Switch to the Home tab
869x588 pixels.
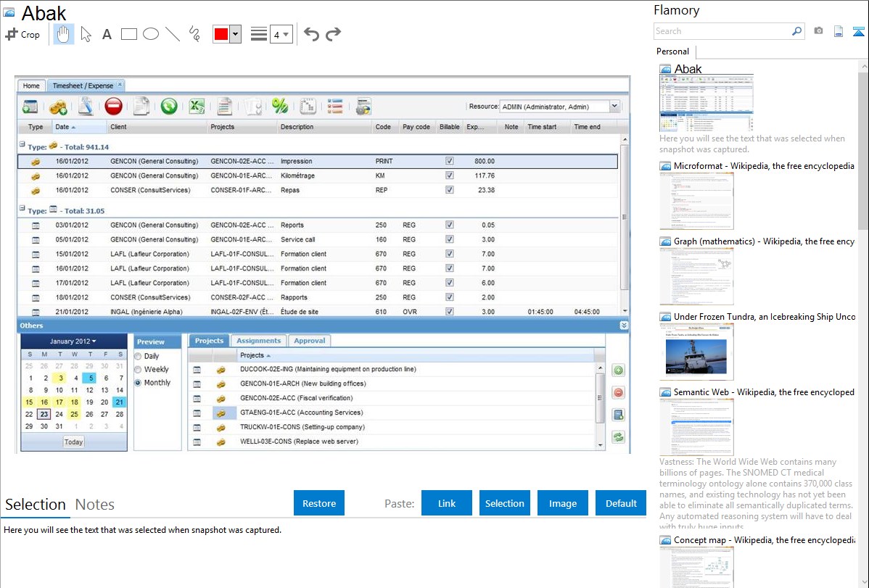pos(31,86)
